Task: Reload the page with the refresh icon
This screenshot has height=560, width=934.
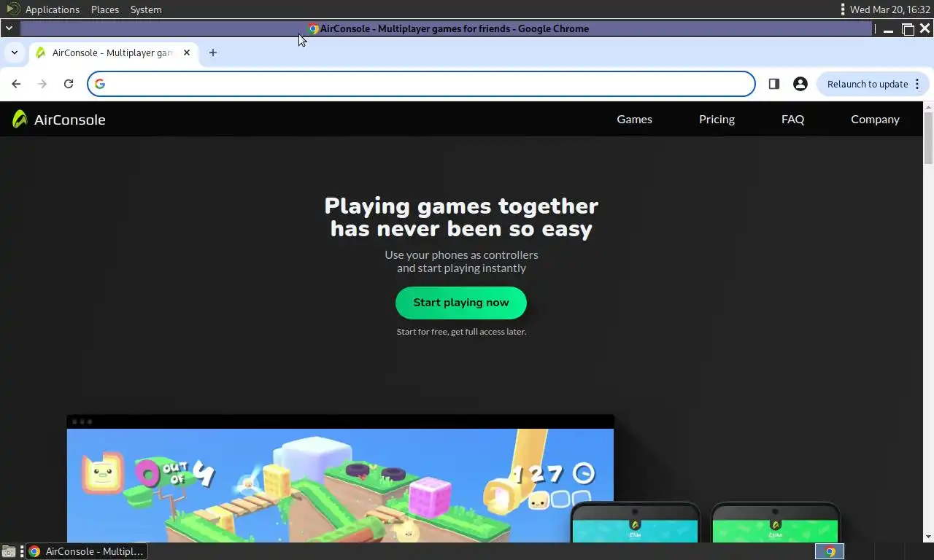Action: tap(69, 84)
